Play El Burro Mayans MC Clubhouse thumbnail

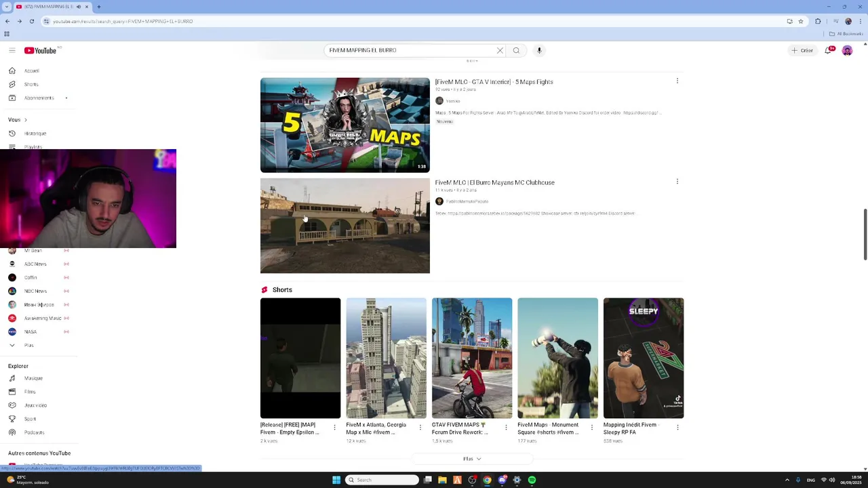tap(345, 226)
